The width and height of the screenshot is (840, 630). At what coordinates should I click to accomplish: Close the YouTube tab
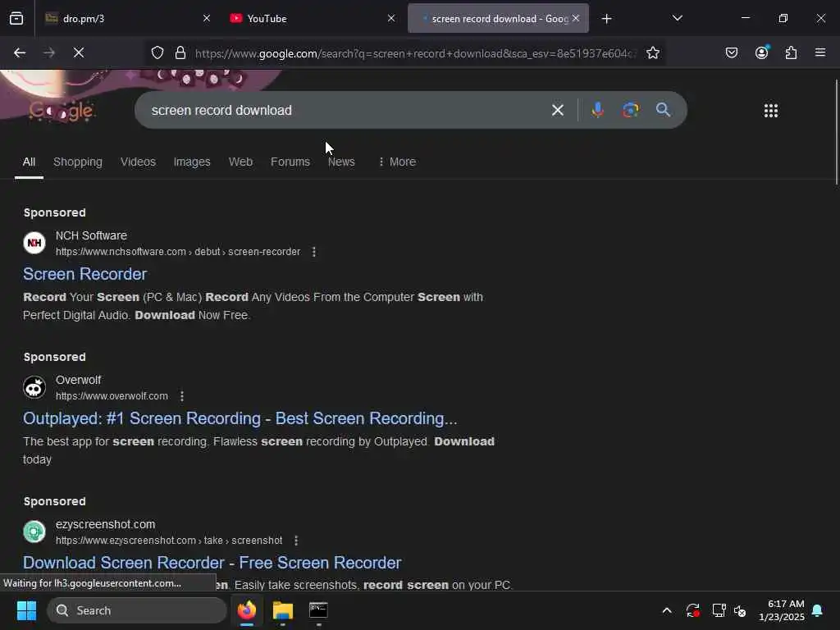coord(391,18)
